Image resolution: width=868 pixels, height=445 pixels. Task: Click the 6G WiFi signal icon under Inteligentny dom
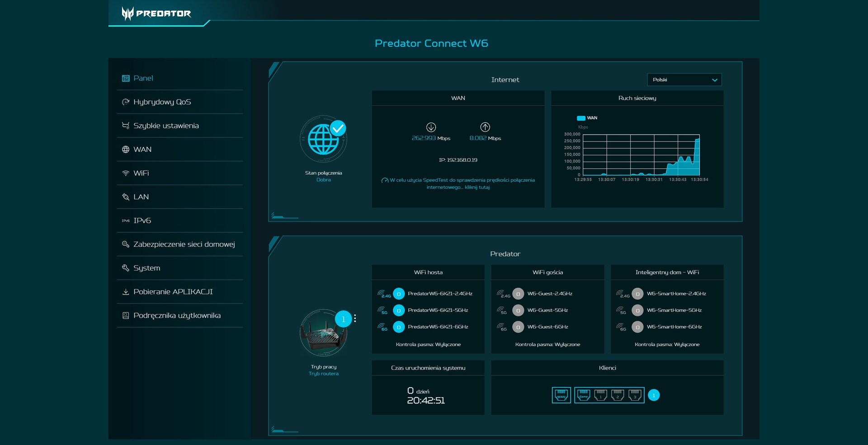pyautogui.click(x=622, y=327)
